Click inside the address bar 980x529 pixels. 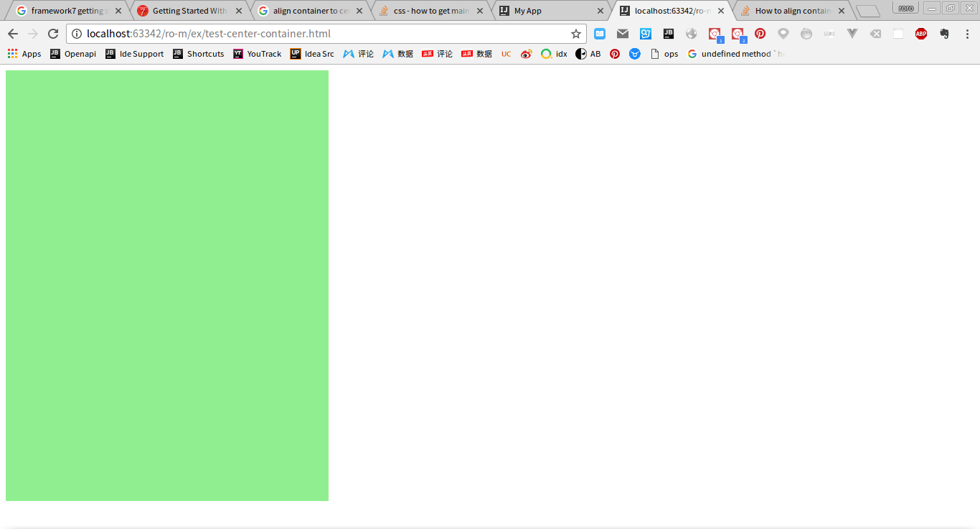287,33
